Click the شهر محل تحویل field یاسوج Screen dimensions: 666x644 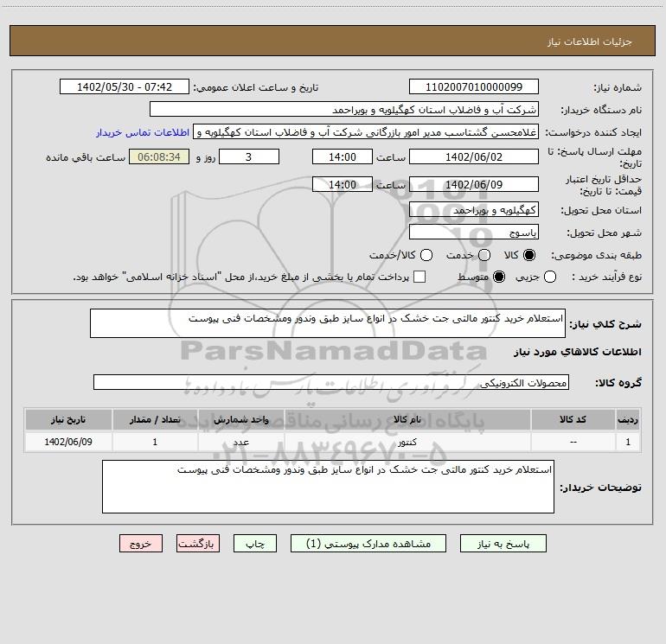(474, 232)
